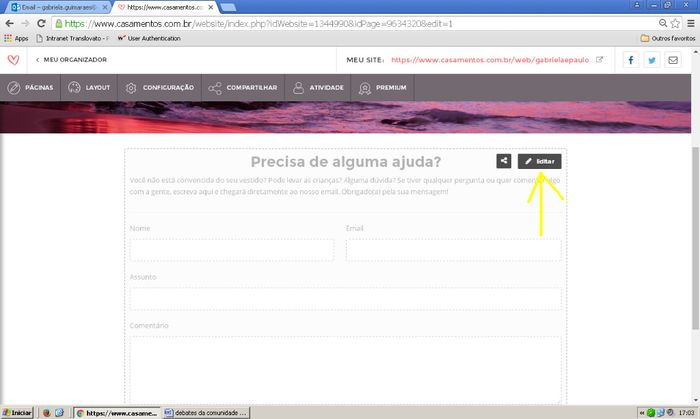Open the Compartilhar menu

click(243, 88)
